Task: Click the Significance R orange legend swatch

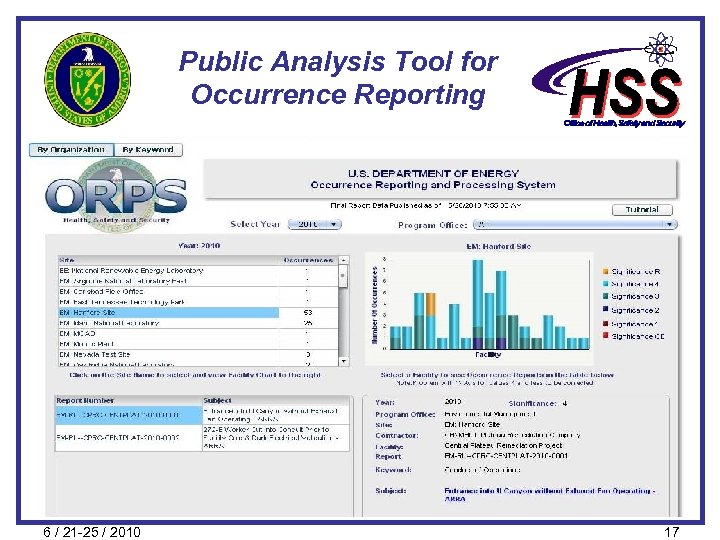Action: click(606, 271)
